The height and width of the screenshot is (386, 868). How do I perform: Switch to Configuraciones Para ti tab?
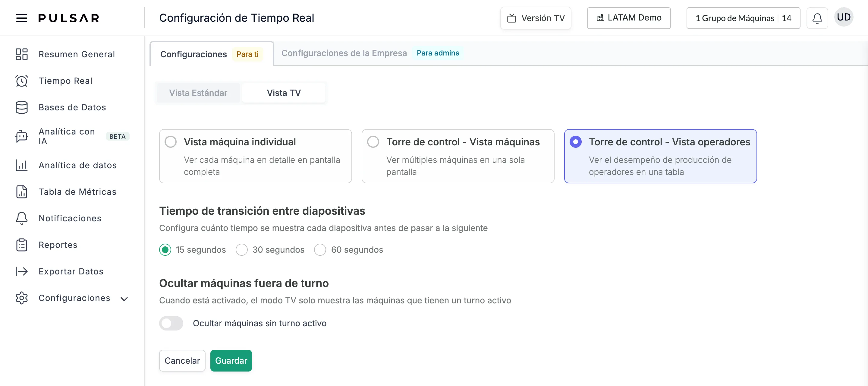coord(212,54)
